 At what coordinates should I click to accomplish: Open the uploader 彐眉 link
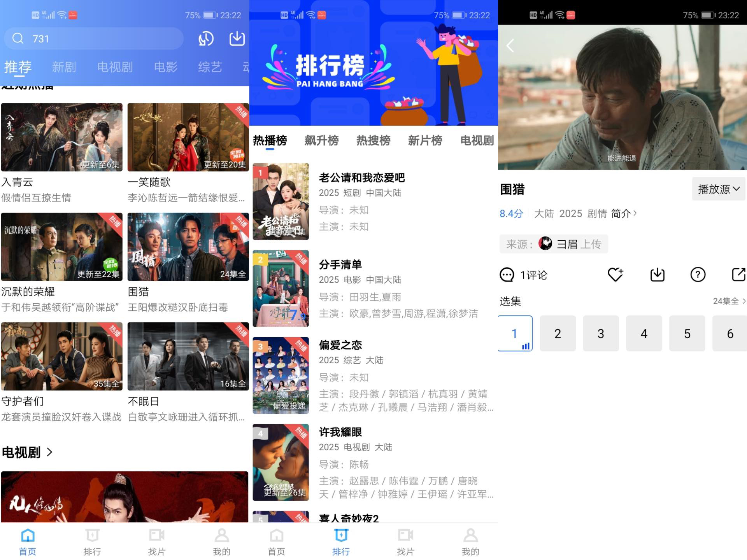click(566, 244)
